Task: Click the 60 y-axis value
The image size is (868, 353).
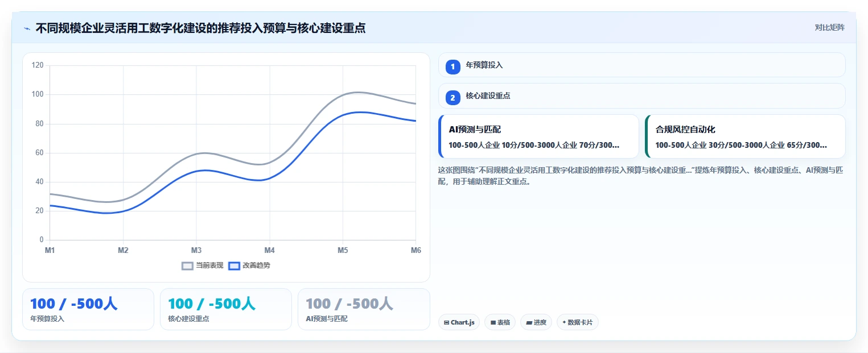Action: point(39,153)
